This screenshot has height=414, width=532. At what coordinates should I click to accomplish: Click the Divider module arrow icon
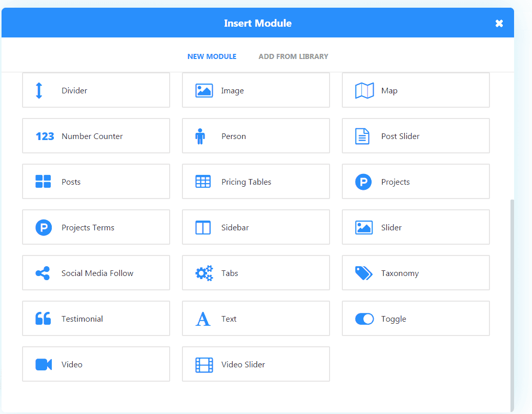point(39,90)
